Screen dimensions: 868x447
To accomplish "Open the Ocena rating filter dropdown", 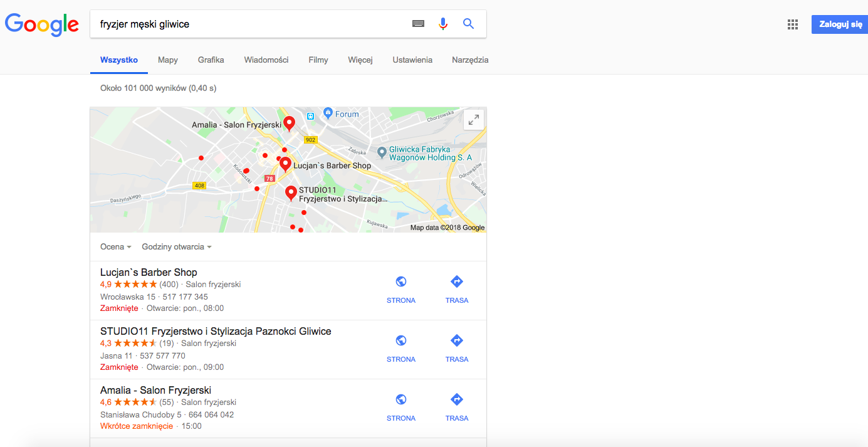I will [x=116, y=247].
